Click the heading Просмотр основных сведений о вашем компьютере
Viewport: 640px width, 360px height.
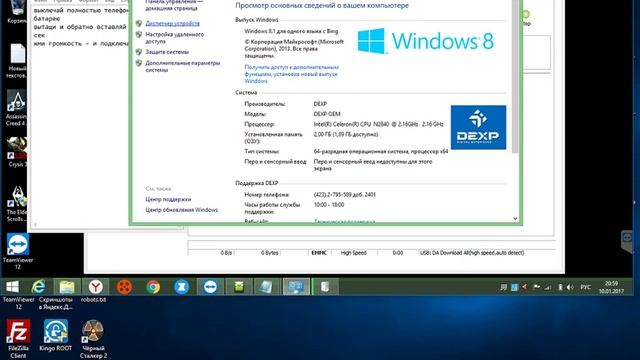[x=322, y=6]
